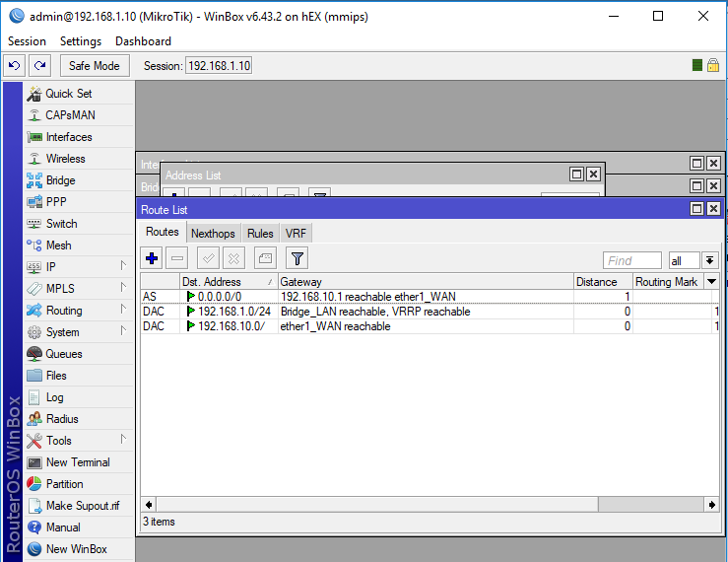The height and width of the screenshot is (562, 728).
Task: Click Make Supout.rif
Action: point(78,506)
